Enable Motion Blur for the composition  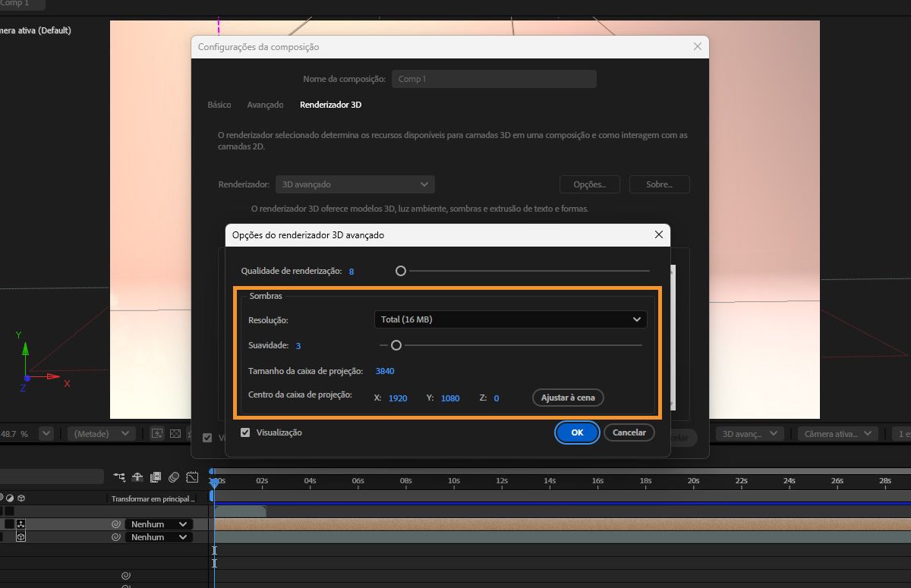pos(172,476)
